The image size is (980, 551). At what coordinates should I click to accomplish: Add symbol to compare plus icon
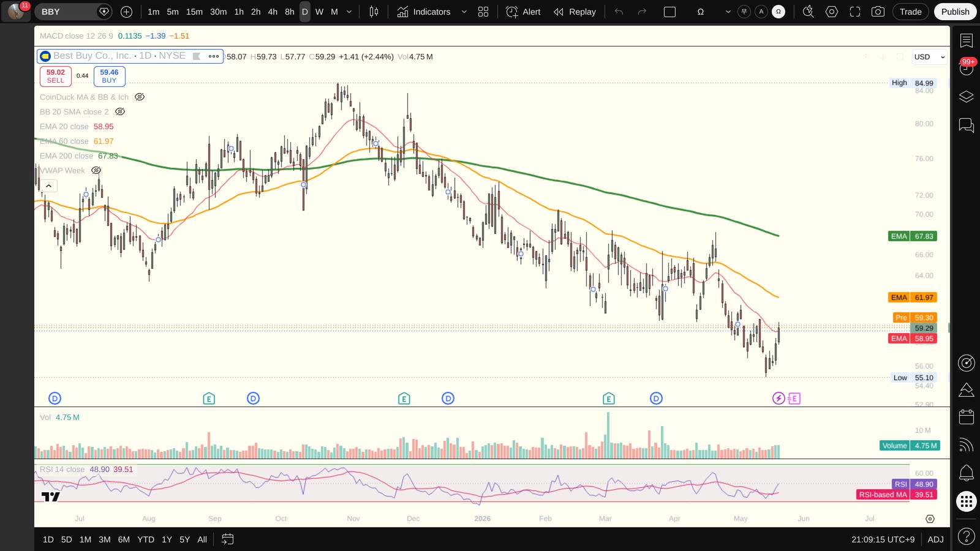tap(127, 12)
